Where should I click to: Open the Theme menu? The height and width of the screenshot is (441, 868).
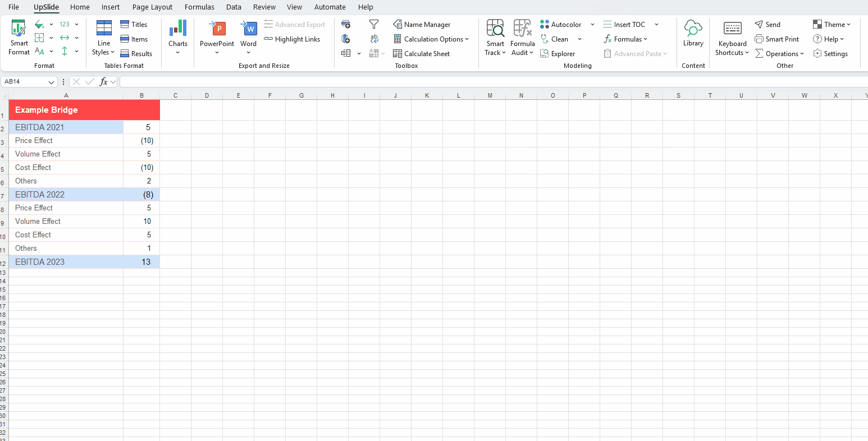pyautogui.click(x=832, y=25)
